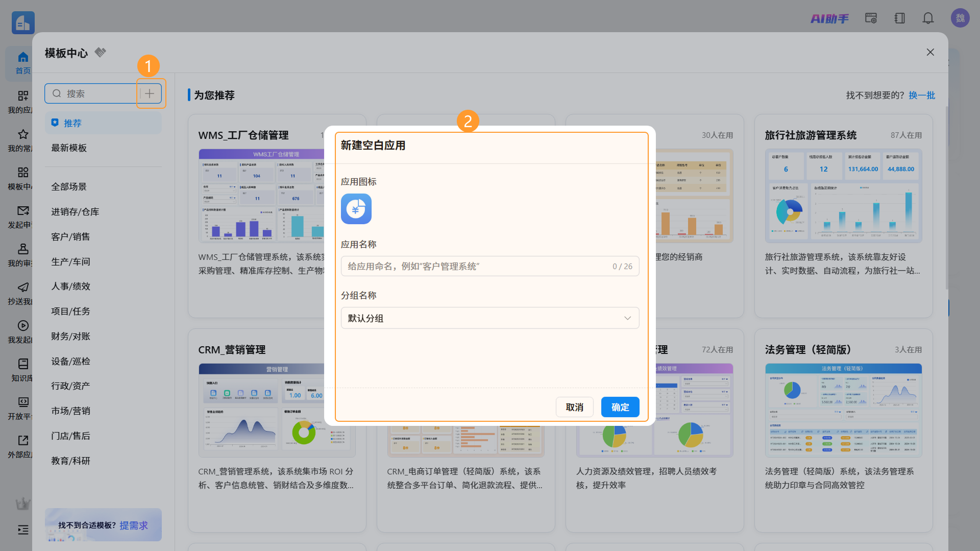Select 门店/售后 category
The width and height of the screenshot is (980, 551).
[70, 436]
